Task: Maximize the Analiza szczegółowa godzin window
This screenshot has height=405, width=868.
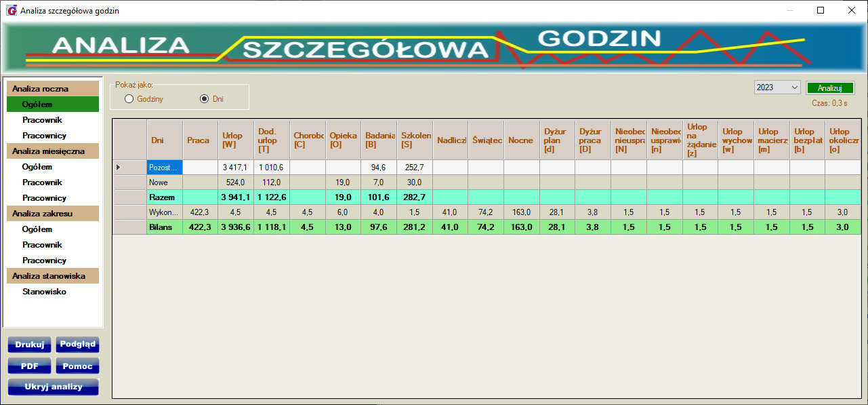Action: click(821, 11)
